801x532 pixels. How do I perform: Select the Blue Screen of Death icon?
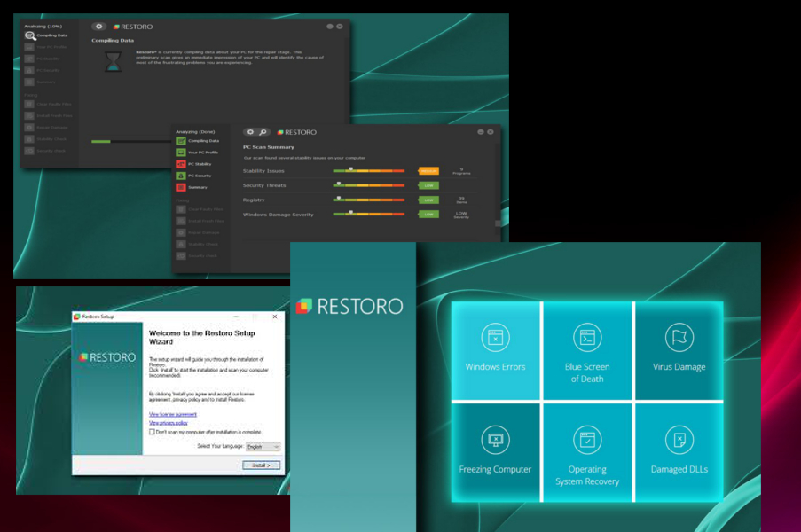point(587,338)
